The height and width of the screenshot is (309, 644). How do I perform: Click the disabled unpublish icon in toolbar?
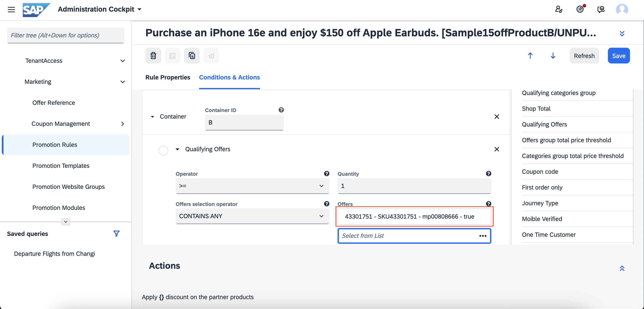173,55
